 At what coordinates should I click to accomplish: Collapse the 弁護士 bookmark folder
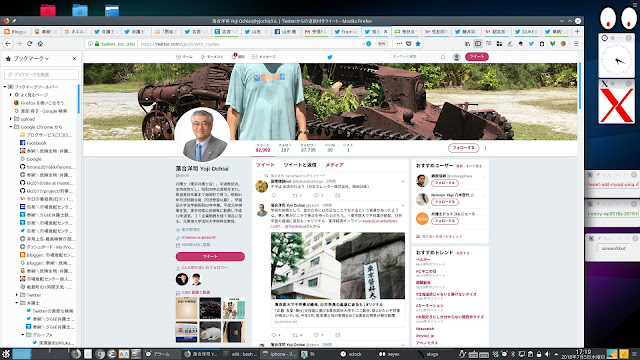[17, 303]
